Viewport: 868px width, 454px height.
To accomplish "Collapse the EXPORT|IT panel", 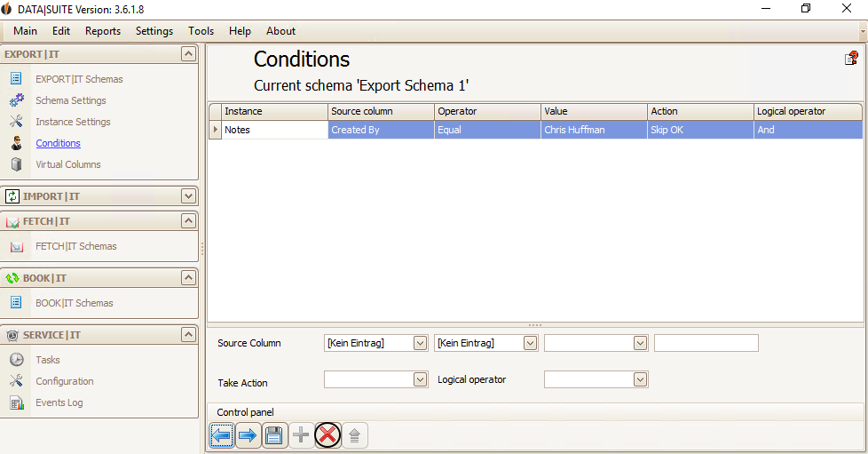I will [188, 54].
